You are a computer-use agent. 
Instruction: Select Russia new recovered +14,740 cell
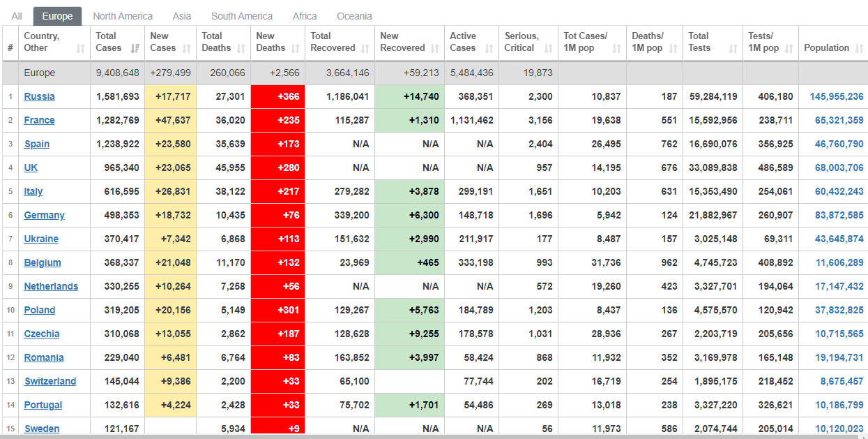[x=409, y=96]
